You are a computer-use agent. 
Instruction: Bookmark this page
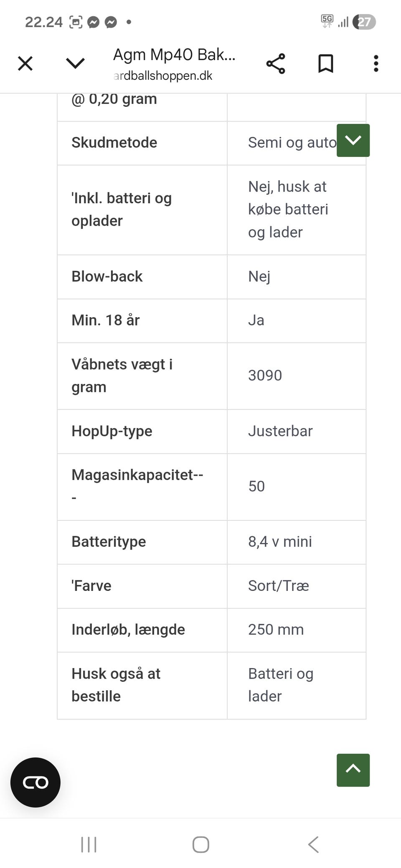tap(326, 64)
